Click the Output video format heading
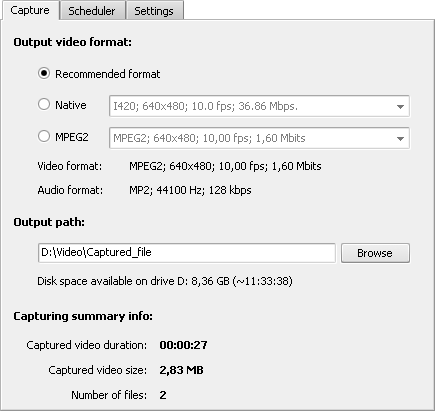435x411 pixels. tap(73, 42)
